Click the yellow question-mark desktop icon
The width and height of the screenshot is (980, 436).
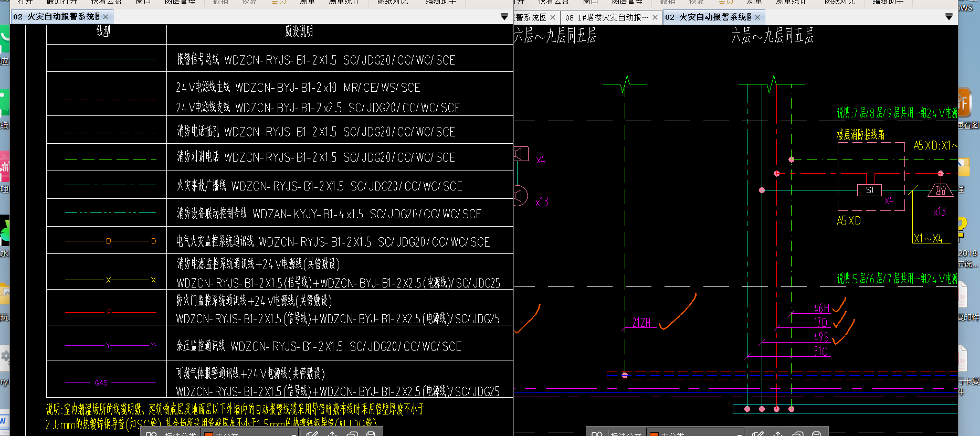coord(962,229)
